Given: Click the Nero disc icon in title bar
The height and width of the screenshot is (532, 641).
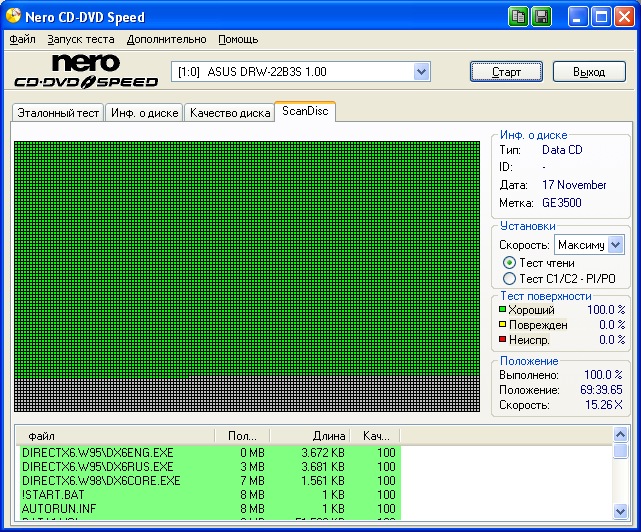Looking at the screenshot, I should click(13, 16).
